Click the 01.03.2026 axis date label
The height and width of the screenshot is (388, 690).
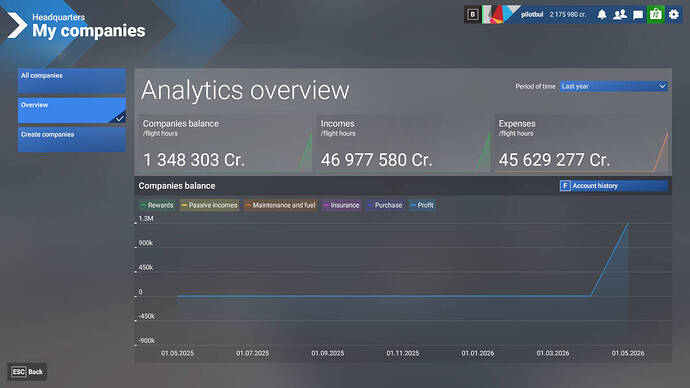point(553,353)
